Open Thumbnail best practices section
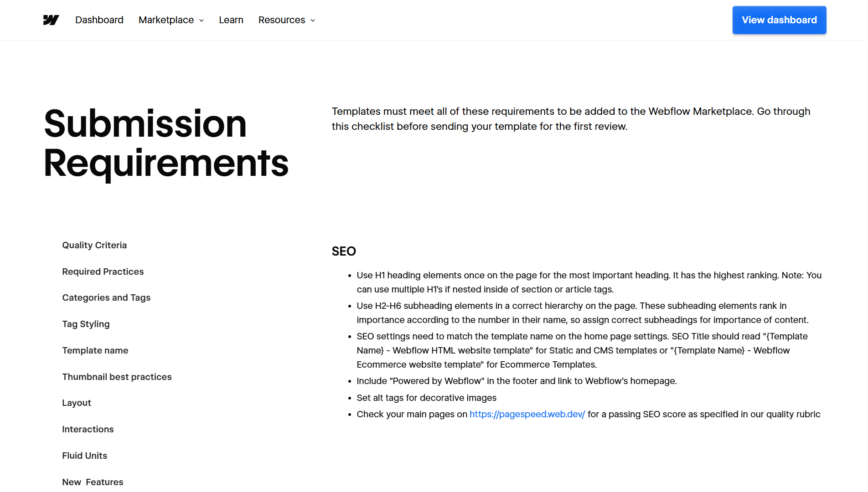 (x=117, y=377)
